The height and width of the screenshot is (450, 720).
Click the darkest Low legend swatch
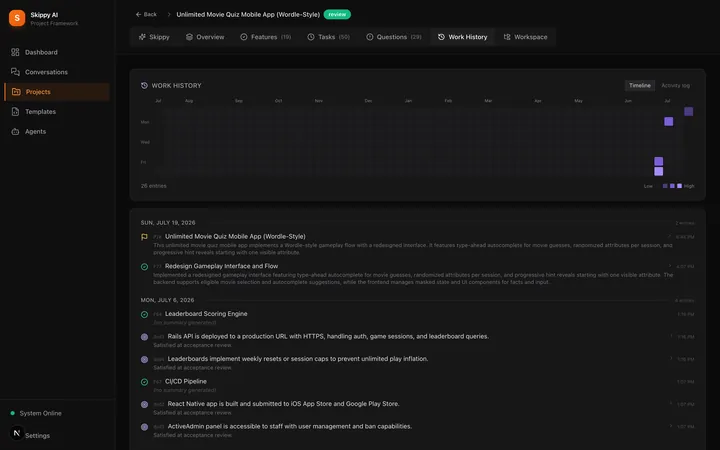click(665, 186)
